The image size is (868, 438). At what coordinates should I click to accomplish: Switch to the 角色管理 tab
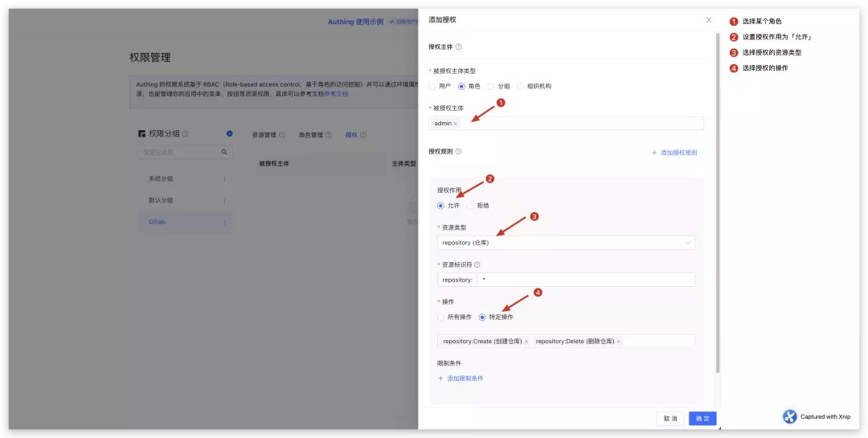pyautogui.click(x=310, y=135)
